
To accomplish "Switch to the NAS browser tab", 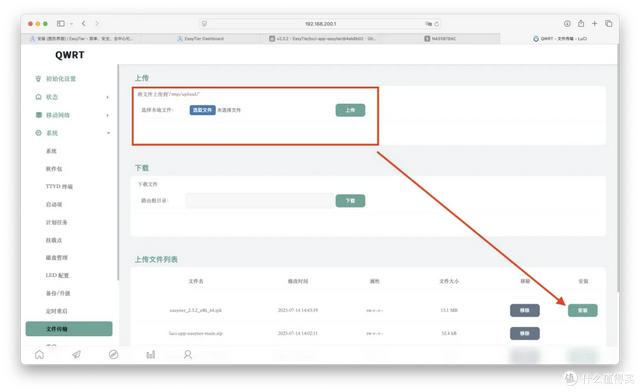I will (440, 38).
